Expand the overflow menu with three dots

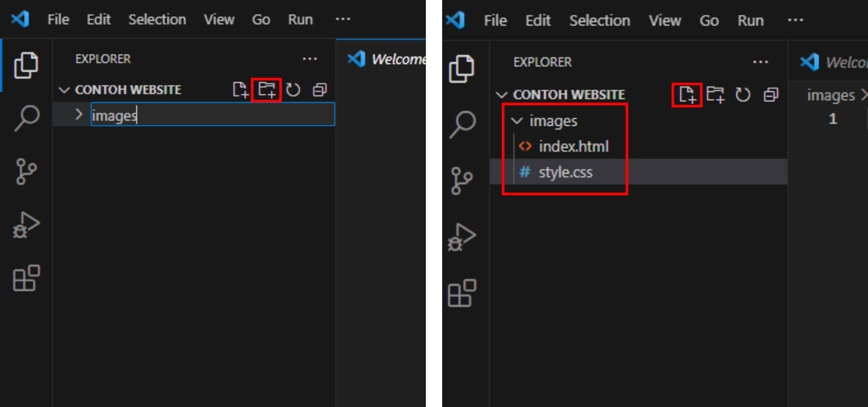click(x=343, y=19)
